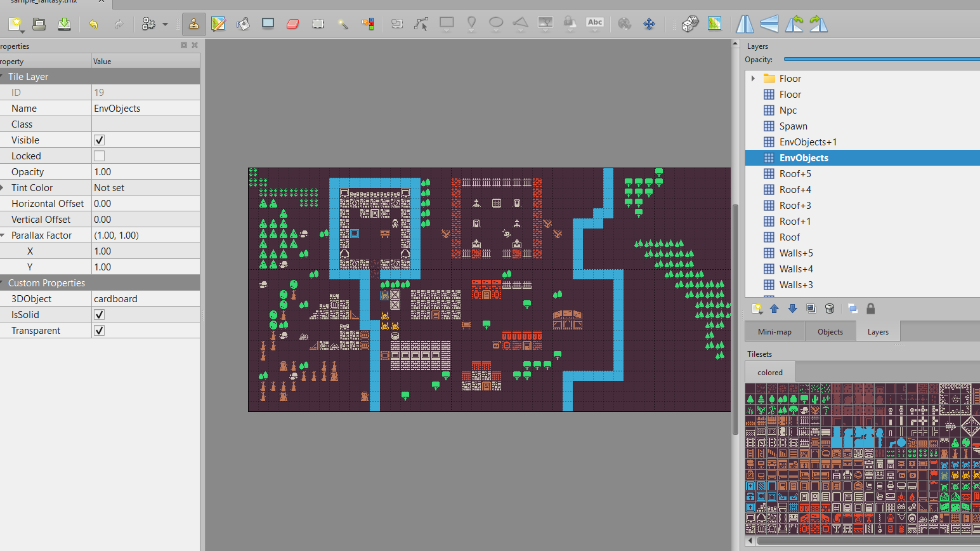The width and height of the screenshot is (980, 551).
Task: Toggle the IsSolid checkbox
Action: click(99, 315)
